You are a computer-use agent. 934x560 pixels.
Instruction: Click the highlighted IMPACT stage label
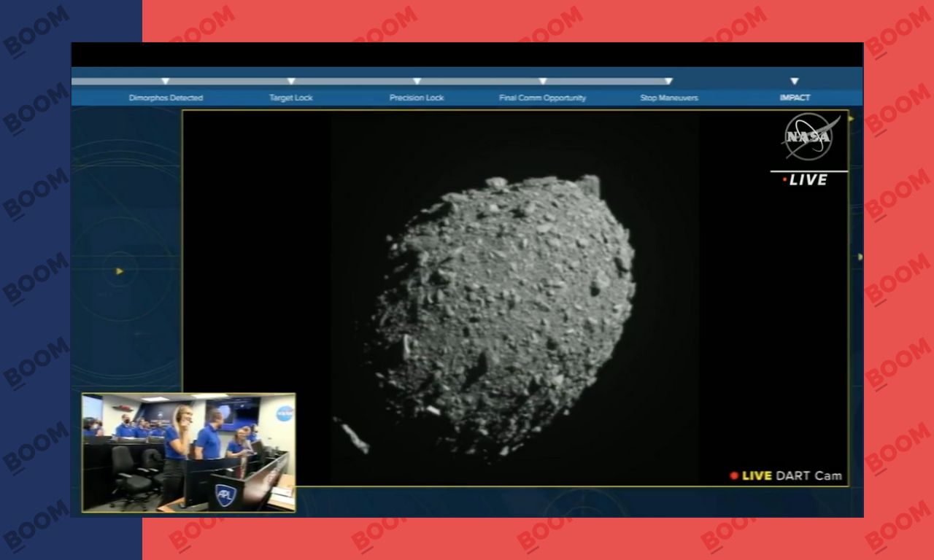pyautogui.click(x=795, y=98)
